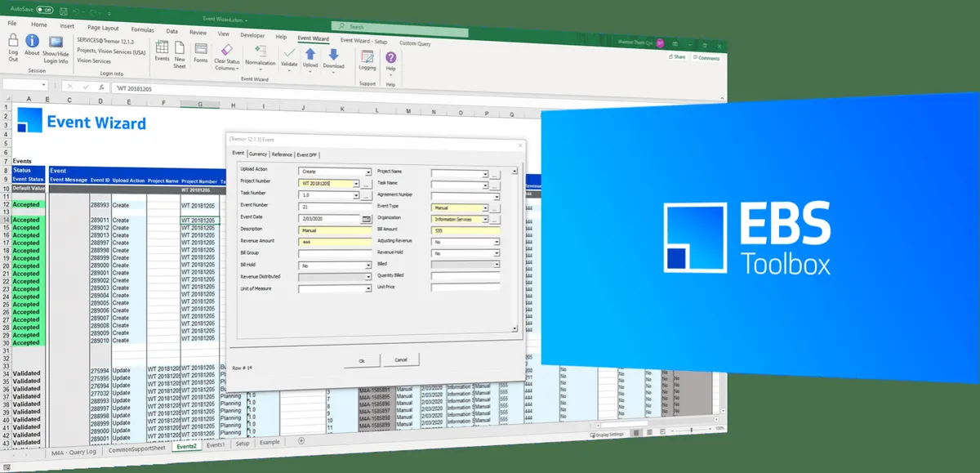Viewport: 980px width, 473px height.
Task: Click the Event dialog vertical scrollbar
Action: [514, 249]
